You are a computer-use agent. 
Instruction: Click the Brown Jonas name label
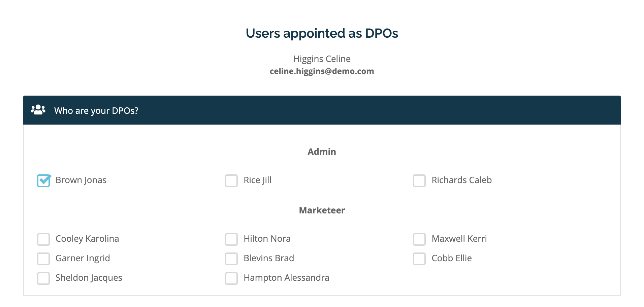pyautogui.click(x=81, y=180)
